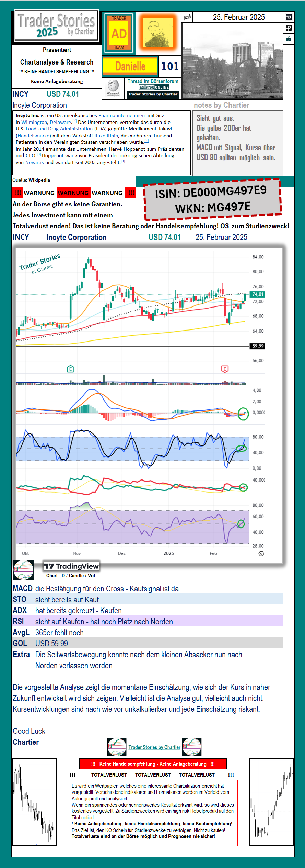This screenshot has width=305, height=868.
Task: Click the red Keine Handelsempfehlung banner
Action: (x=153, y=764)
